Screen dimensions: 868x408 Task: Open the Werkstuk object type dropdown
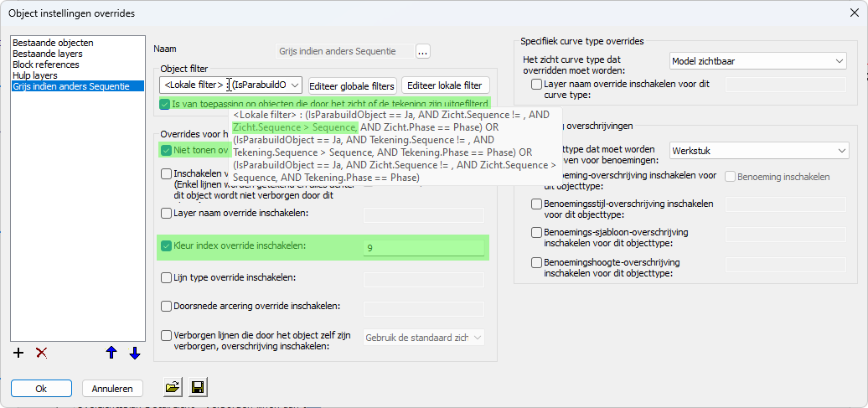click(758, 151)
